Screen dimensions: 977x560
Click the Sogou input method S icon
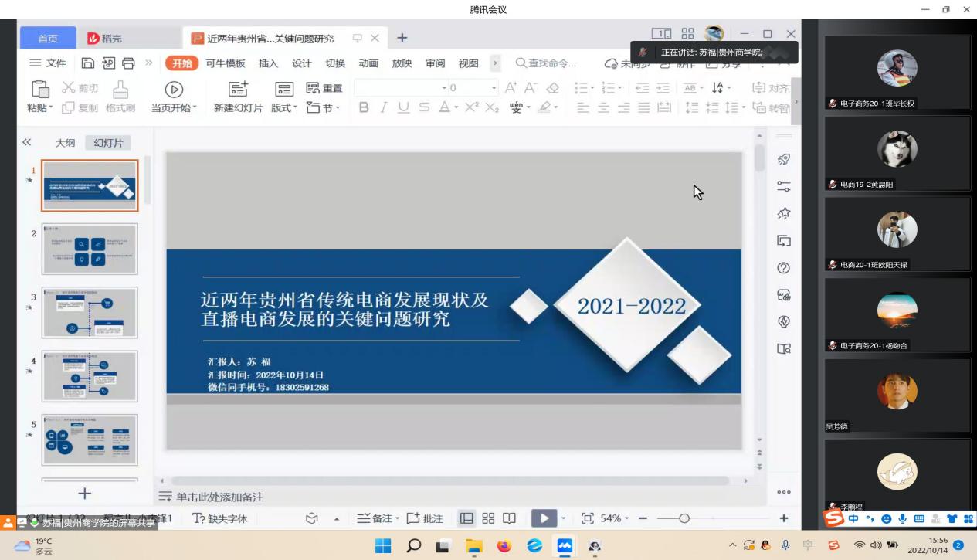point(833,518)
